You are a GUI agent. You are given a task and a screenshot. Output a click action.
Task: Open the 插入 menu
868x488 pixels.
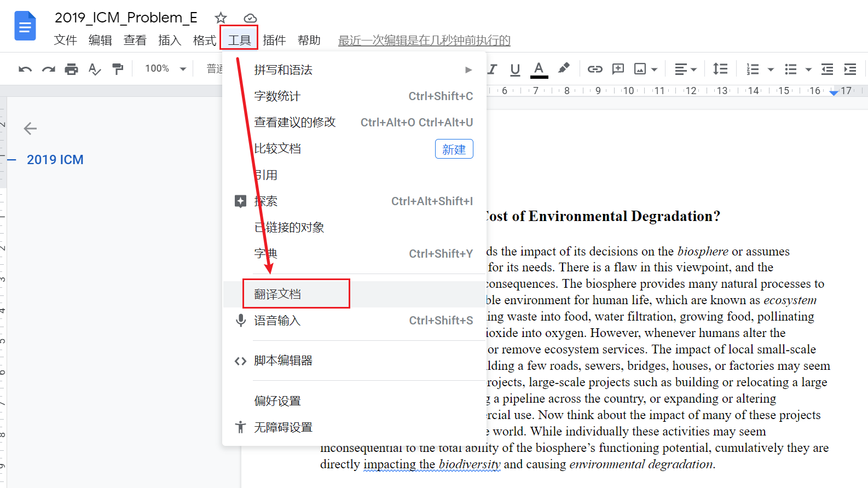point(170,40)
